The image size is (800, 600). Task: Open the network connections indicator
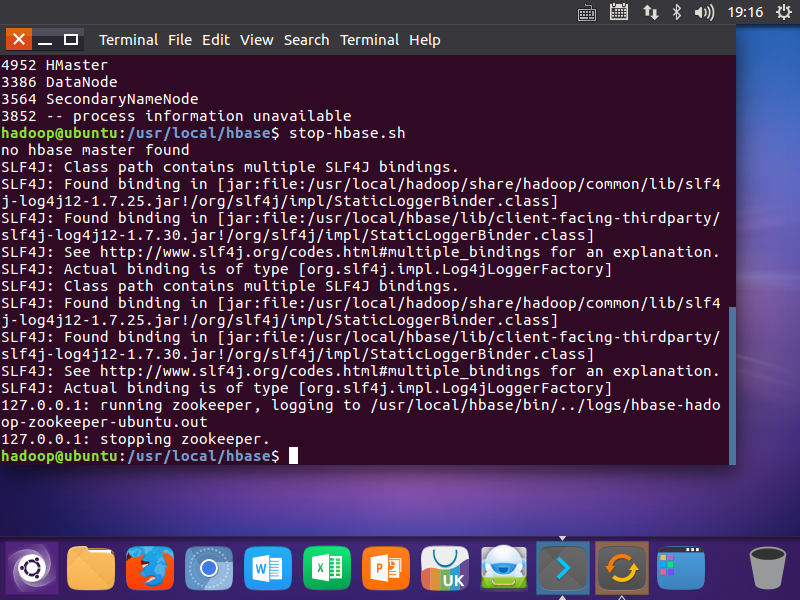click(x=651, y=12)
